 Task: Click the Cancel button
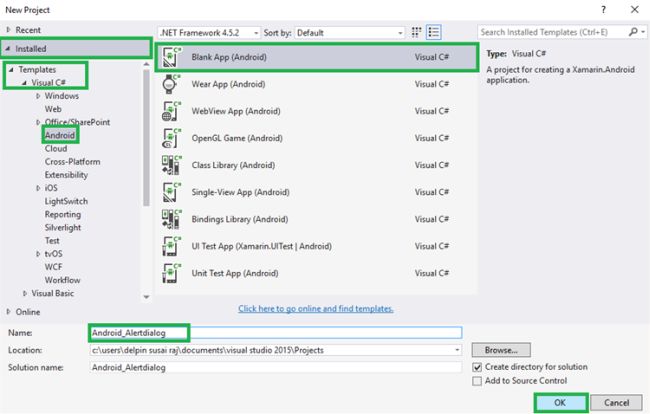coord(616,403)
